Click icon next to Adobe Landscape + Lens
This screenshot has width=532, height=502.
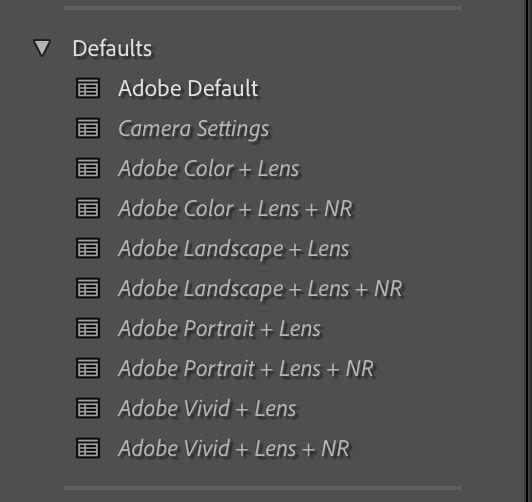tap(88, 248)
